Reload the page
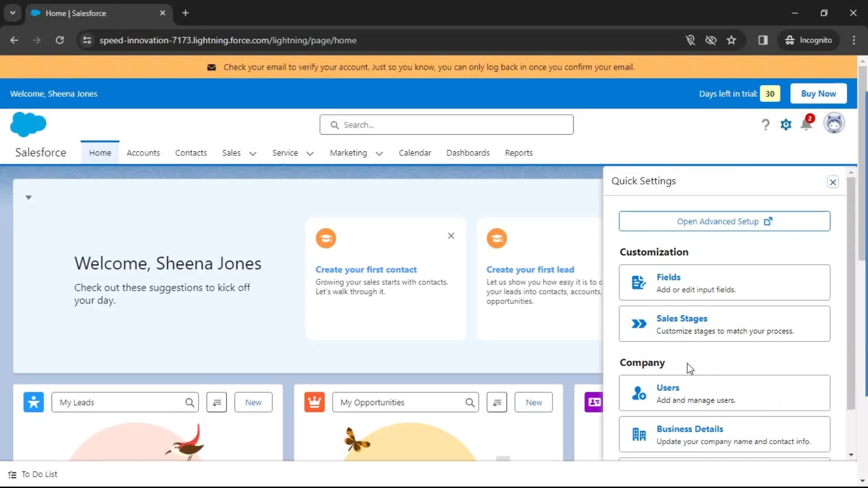 (x=60, y=40)
